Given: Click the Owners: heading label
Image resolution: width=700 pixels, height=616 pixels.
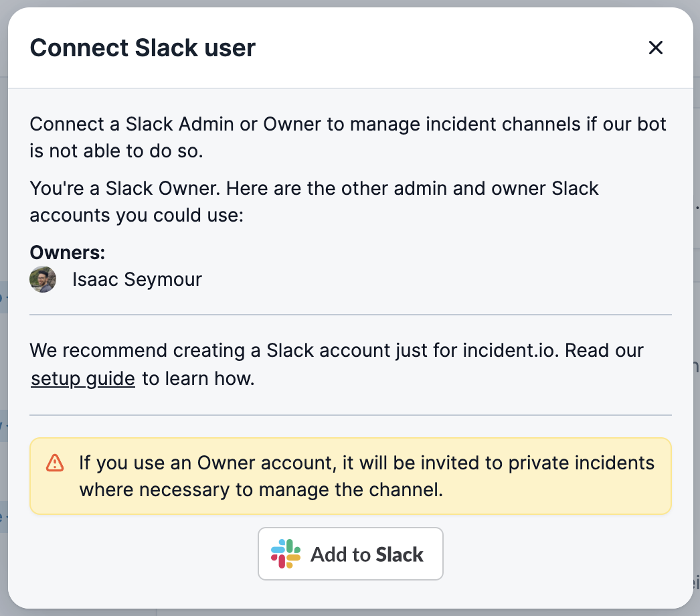Looking at the screenshot, I should point(68,252).
